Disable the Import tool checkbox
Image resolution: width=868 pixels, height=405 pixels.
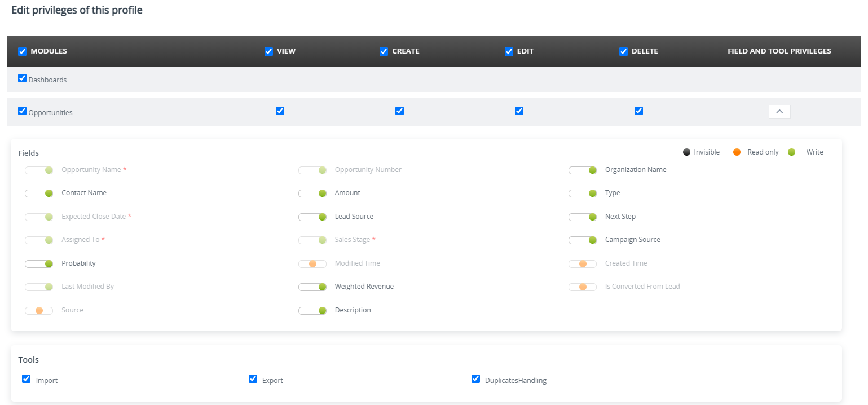coord(26,378)
